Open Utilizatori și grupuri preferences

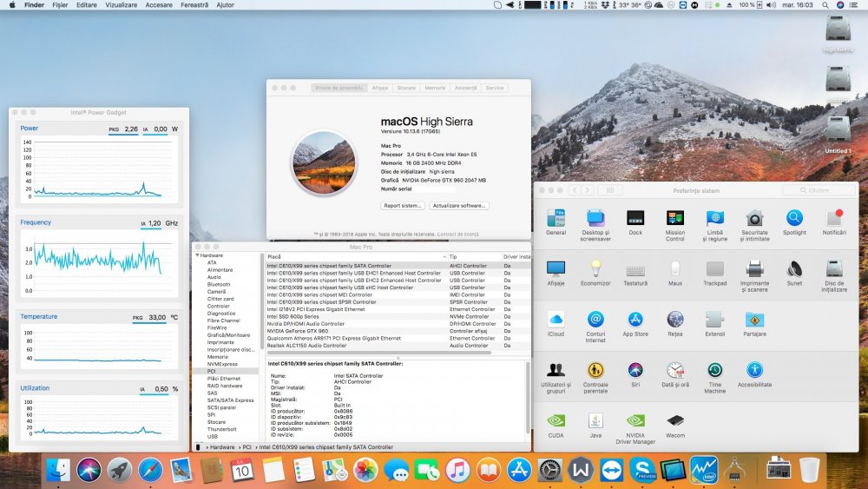pos(556,377)
